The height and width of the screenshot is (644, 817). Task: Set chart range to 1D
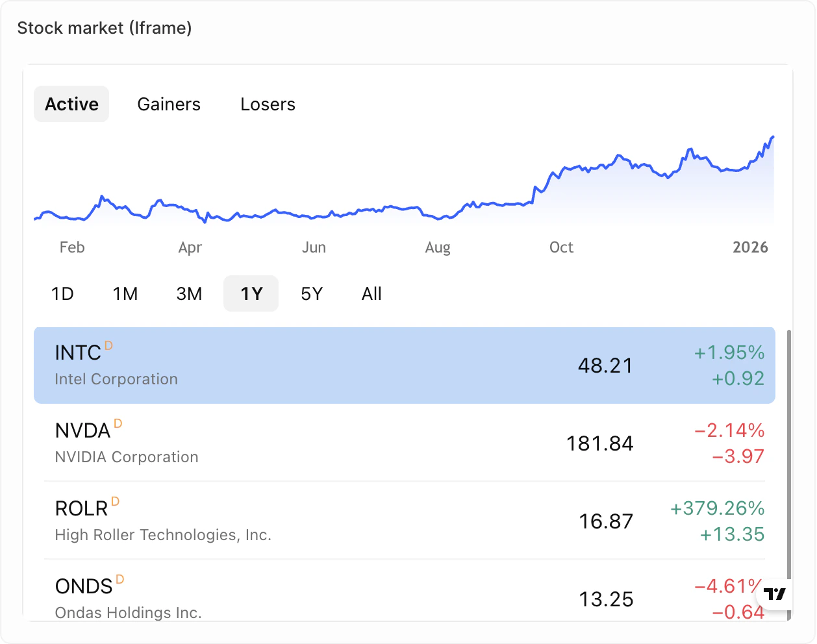pyautogui.click(x=62, y=293)
